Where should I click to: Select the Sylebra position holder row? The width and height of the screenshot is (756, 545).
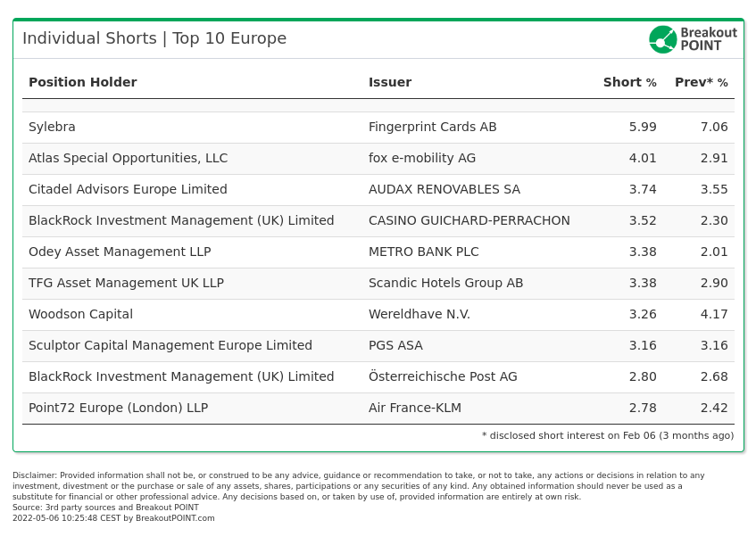click(378, 128)
